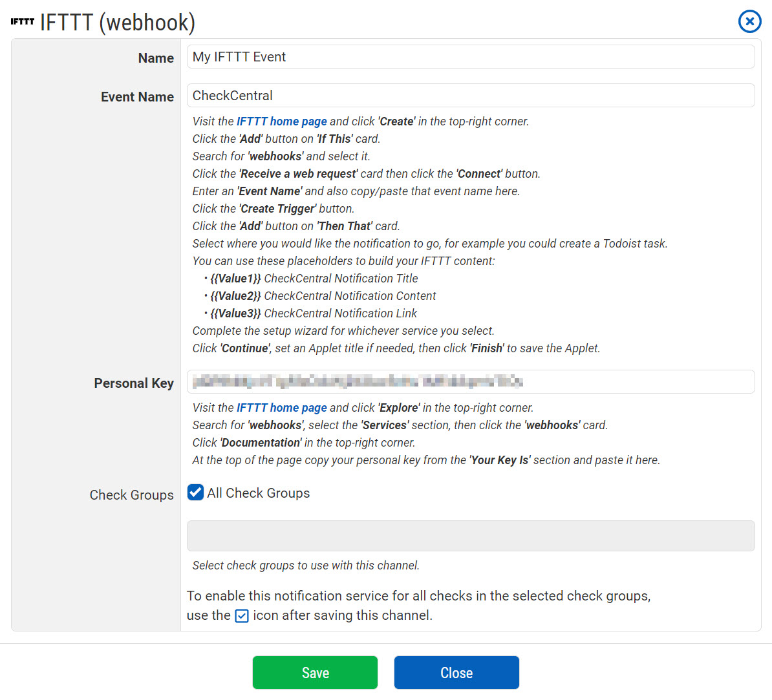The width and height of the screenshot is (772, 700).
Task: Click the 'All Check Groups' label text
Action: pyautogui.click(x=258, y=493)
